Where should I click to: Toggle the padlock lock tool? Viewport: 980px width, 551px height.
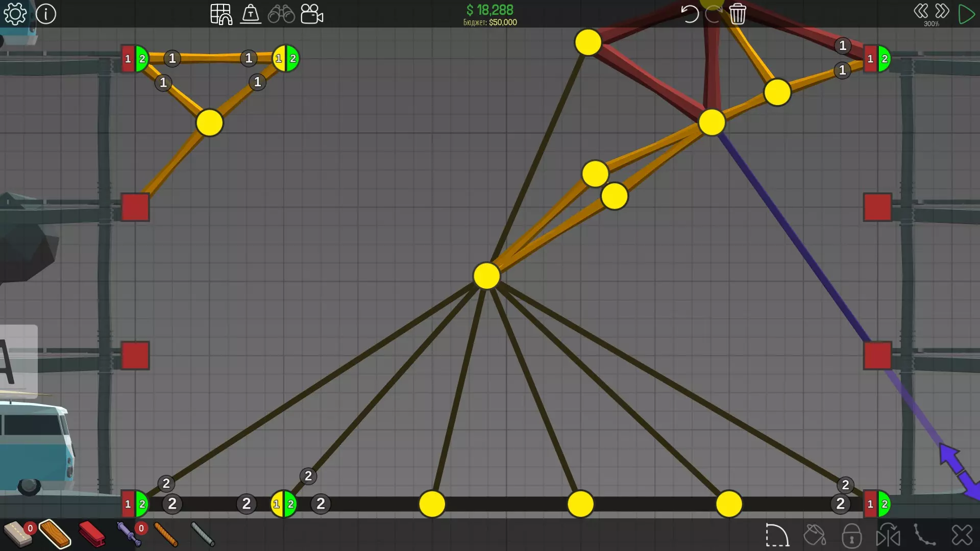pyautogui.click(x=851, y=535)
